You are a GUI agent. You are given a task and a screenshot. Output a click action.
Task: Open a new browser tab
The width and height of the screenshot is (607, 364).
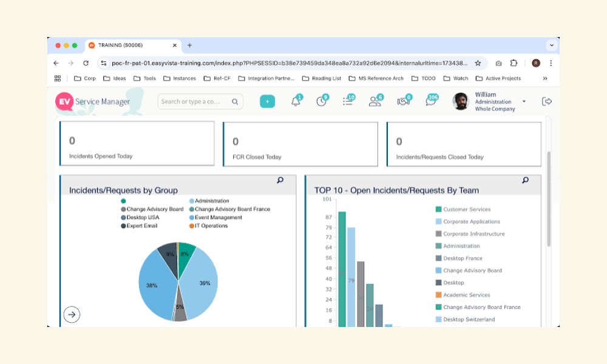click(x=189, y=45)
